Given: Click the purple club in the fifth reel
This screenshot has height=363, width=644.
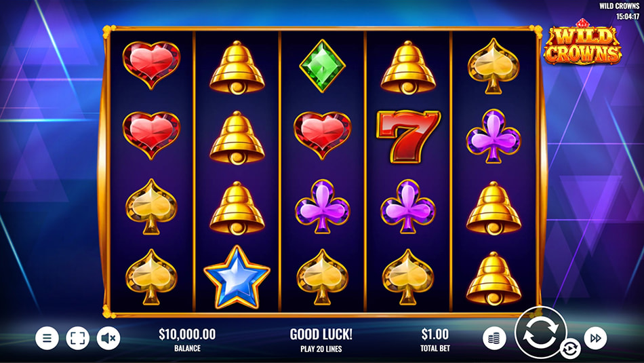Looking at the screenshot, I should point(494,136).
